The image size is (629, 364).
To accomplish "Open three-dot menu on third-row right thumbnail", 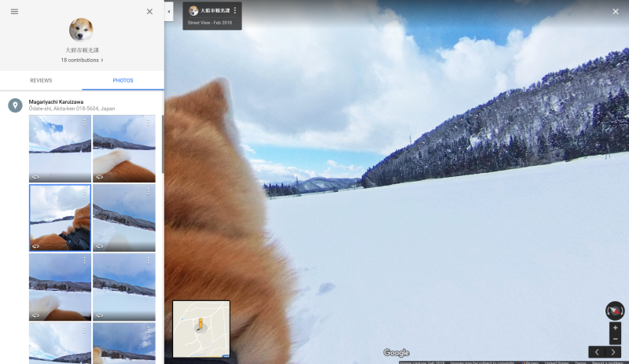I will 149,261.
